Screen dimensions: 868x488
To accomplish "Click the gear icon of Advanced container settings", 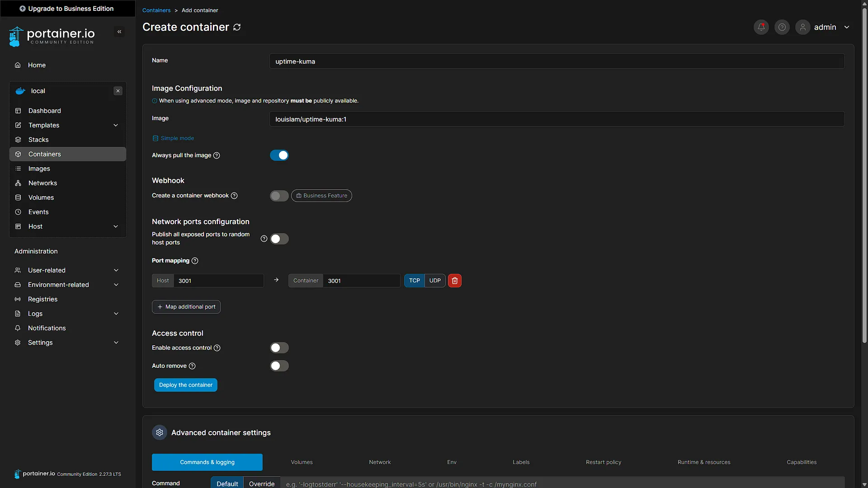I will tap(160, 432).
